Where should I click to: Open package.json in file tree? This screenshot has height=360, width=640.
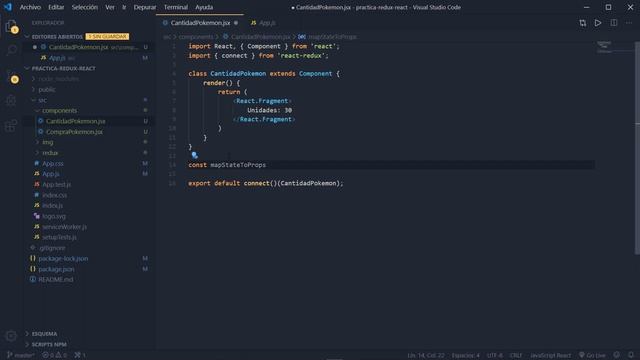56,269
